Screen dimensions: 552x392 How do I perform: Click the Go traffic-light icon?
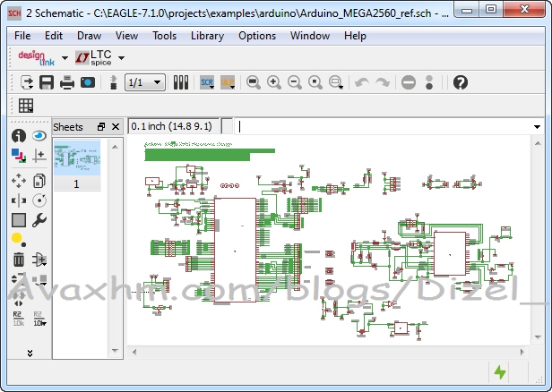coord(429,82)
